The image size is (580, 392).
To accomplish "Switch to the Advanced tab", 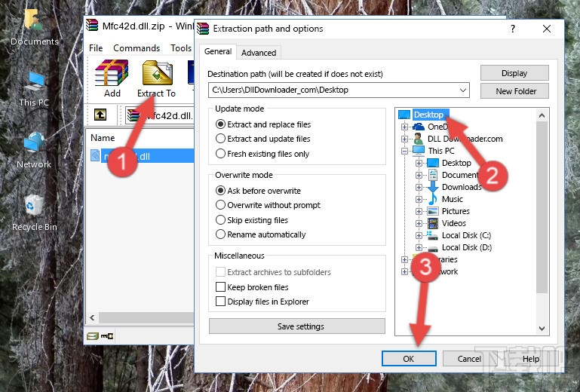I will (259, 53).
